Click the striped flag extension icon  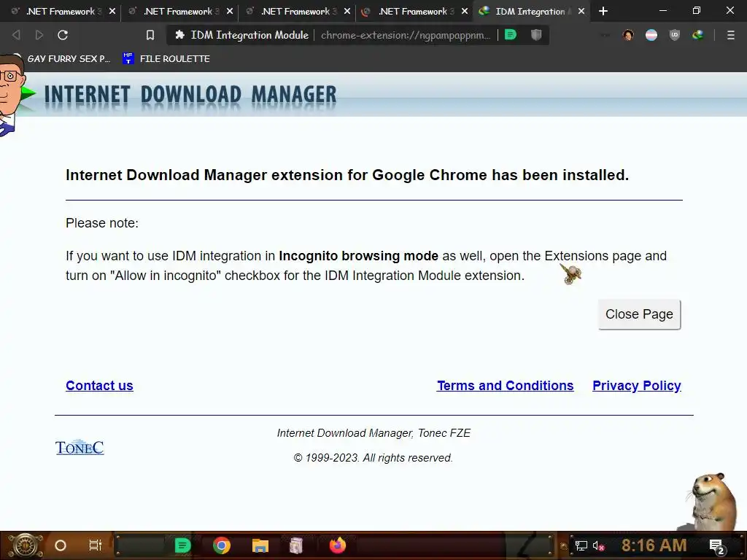tap(651, 35)
